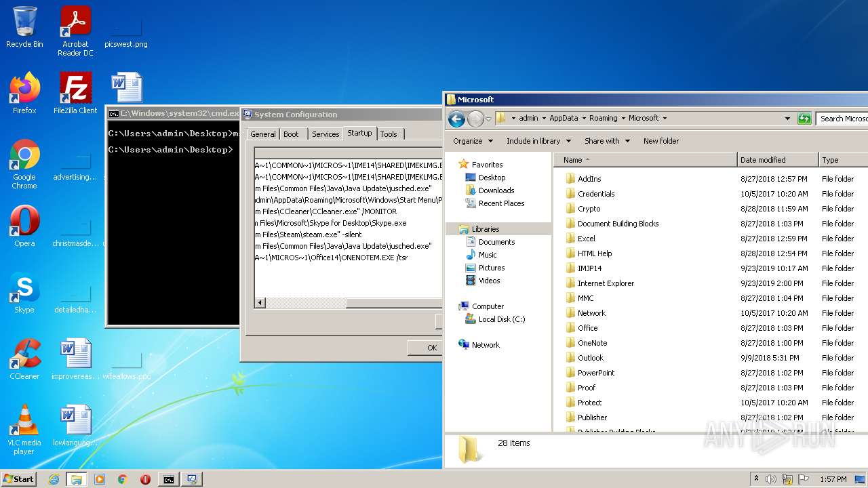Image resolution: width=868 pixels, height=488 pixels.
Task: Sort by Date modified column
Action: click(x=778, y=160)
